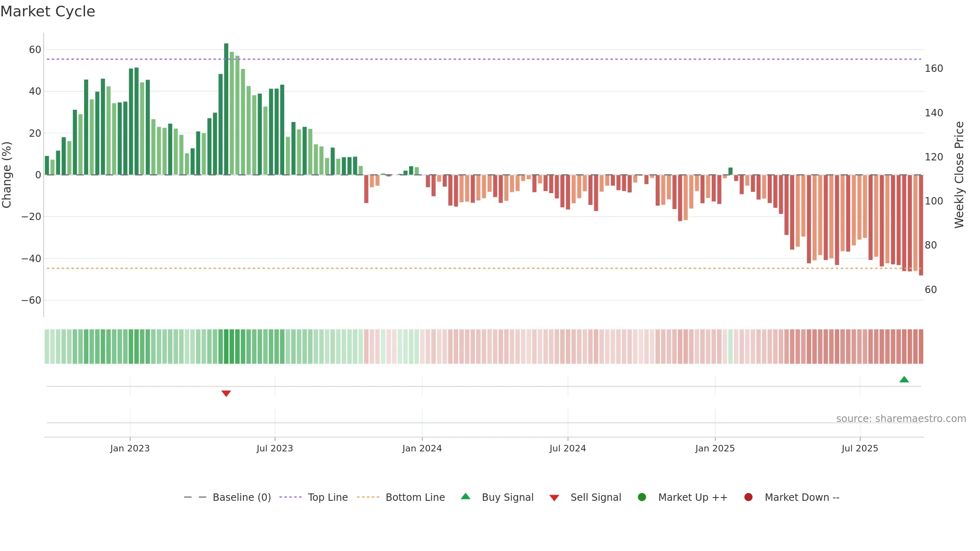Image resolution: width=980 pixels, height=551 pixels.
Task: Click the purple dotted line sample in the legend
Action: coord(290,497)
